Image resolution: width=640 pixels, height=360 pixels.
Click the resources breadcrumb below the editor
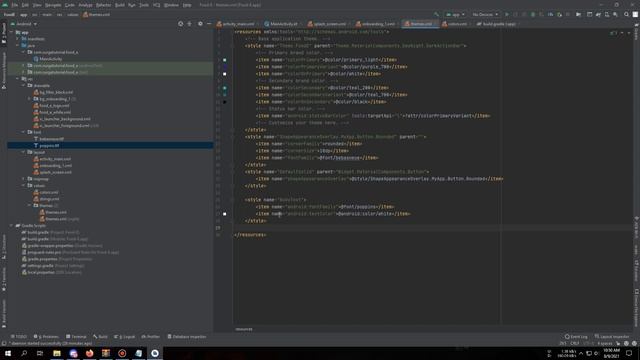pyautogui.click(x=244, y=329)
